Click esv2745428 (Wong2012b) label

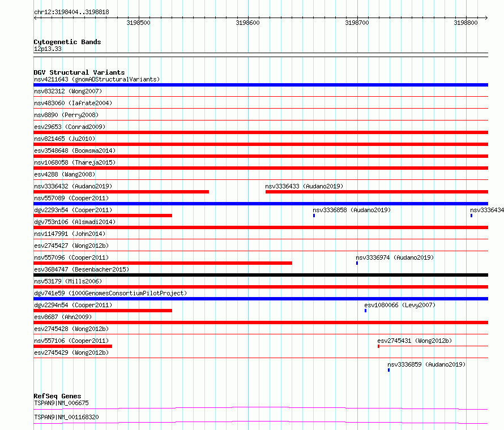pos(71,329)
